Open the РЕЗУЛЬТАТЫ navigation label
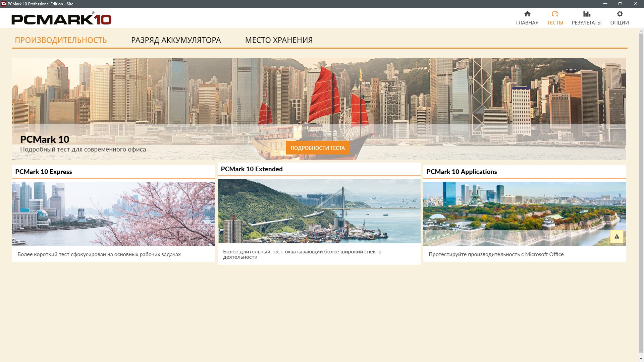Screen dimensions: 644x362 (587, 23)
